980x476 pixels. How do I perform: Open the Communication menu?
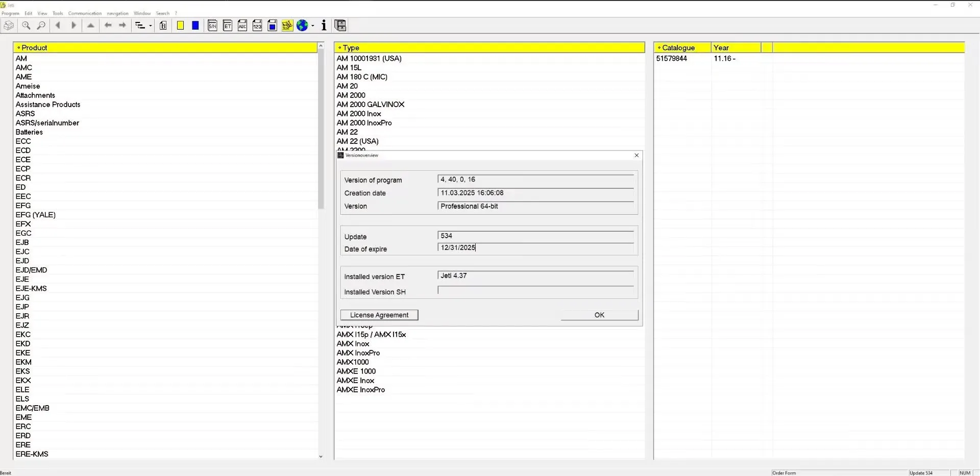(84, 13)
